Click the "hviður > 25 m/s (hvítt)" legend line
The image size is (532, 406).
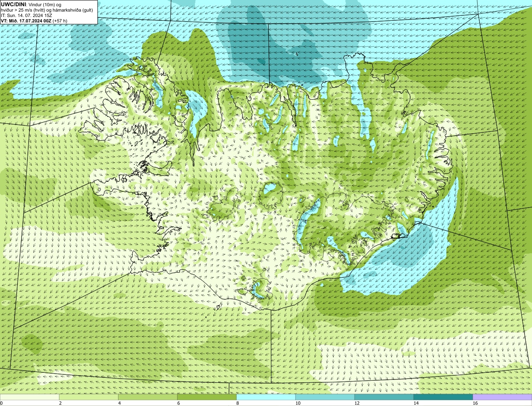[47, 10]
